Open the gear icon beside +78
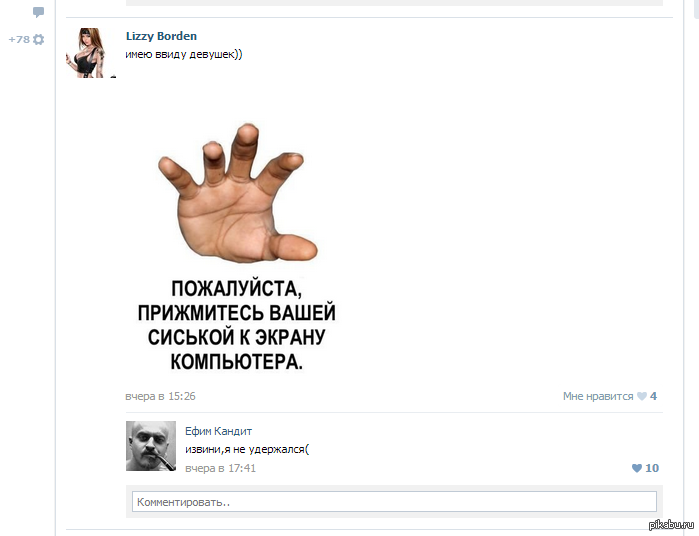Screen dimensions: 699x536 coord(39,40)
